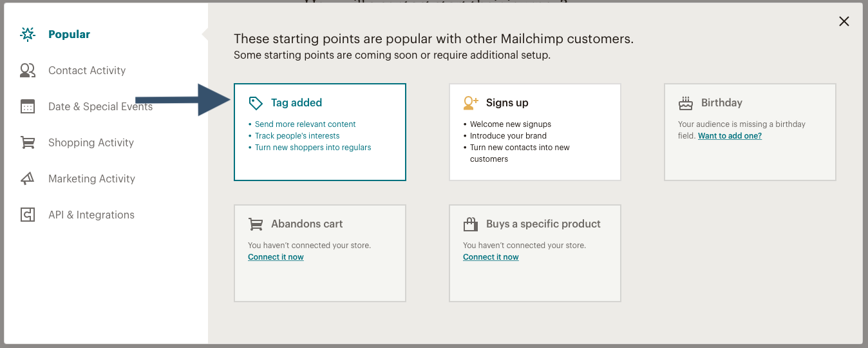The width and height of the screenshot is (868, 348).
Task: Click the Popular starburst icon in sidebar
Action: coord(28,34)
